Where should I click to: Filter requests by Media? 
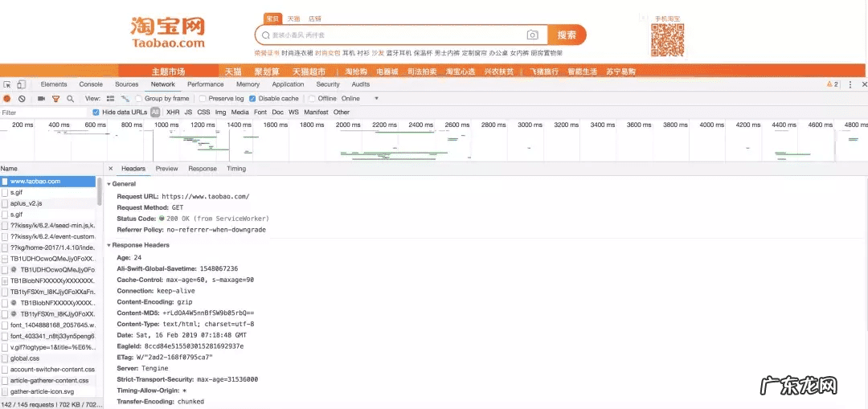tap(240, 112)
